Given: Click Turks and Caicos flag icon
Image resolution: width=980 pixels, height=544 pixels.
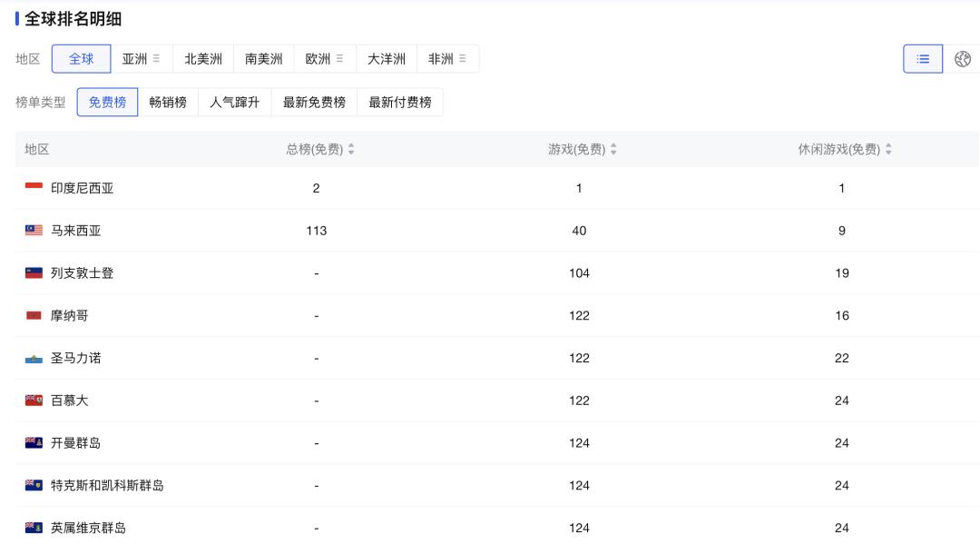Looking at the screenshot, I should 34,485.
